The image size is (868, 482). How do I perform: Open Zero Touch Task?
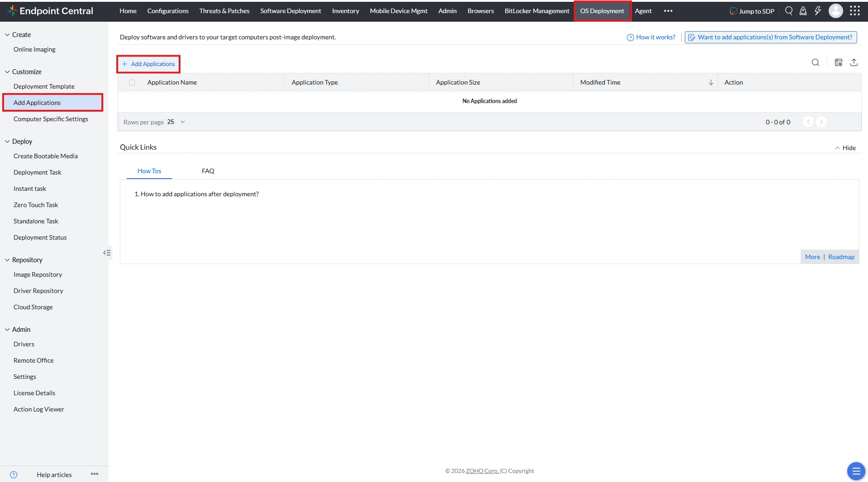pos(36,205)
